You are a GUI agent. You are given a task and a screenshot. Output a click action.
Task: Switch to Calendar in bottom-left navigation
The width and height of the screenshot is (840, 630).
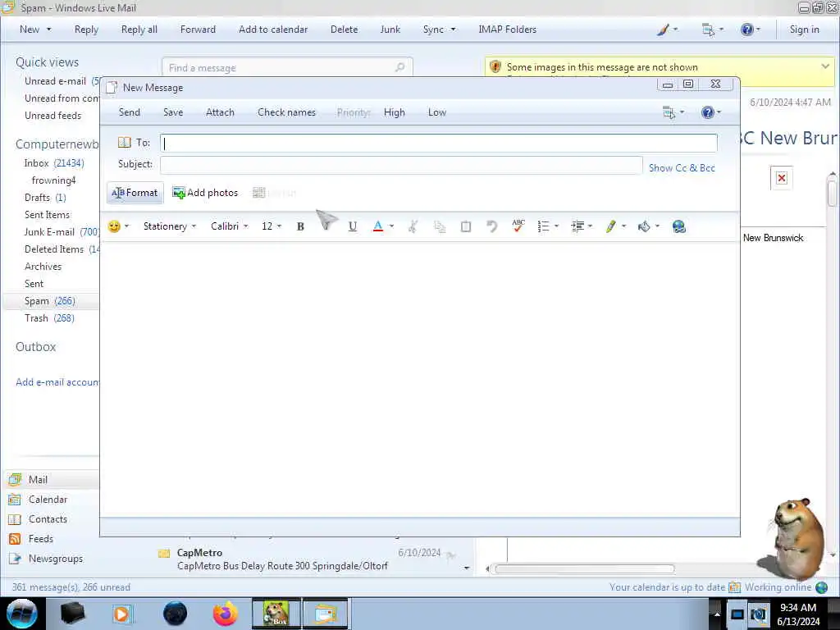point(48,500)
